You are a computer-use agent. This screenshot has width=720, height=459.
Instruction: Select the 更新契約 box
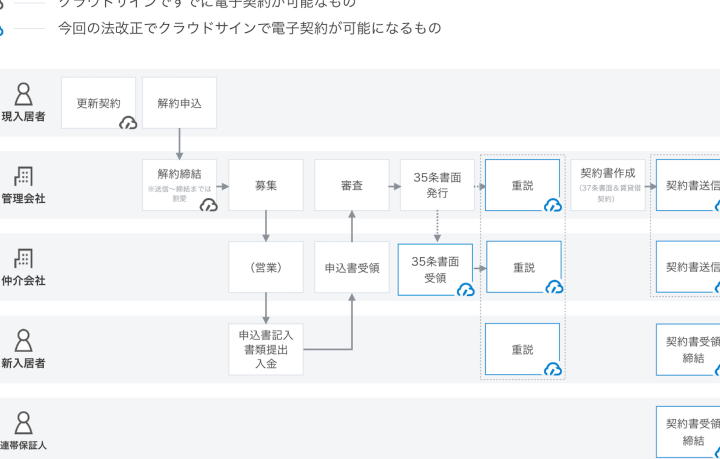98,103
